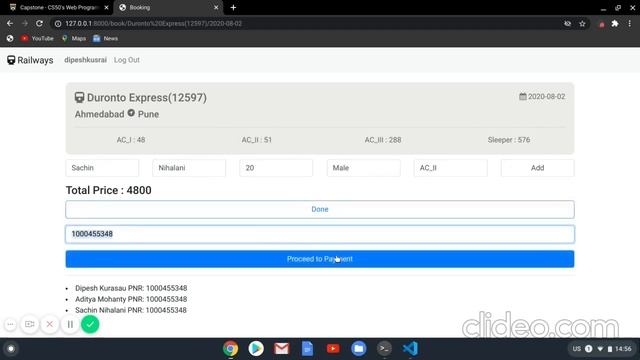This screenshot has width=640, height=360.
Task: Click the Aditya Mohanty PNR entry
Action: [x=131, y=299]
